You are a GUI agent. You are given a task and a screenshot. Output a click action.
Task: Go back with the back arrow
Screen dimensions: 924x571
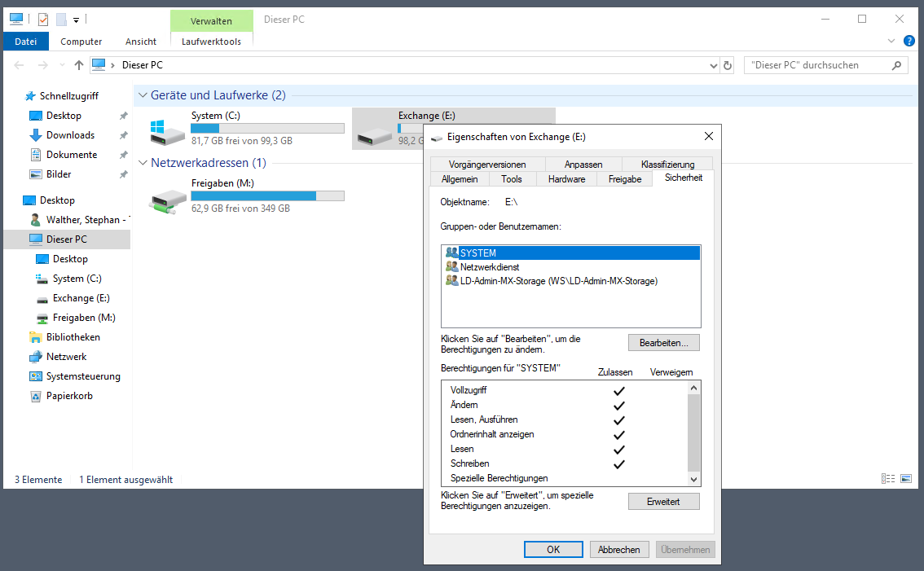(19, 65)
